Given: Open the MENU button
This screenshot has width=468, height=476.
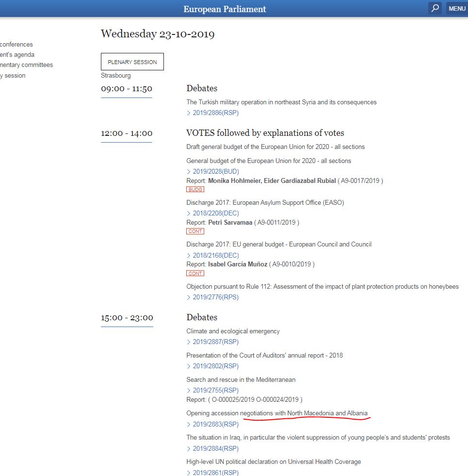Looking at the screenshot, I should coord(457,8).
